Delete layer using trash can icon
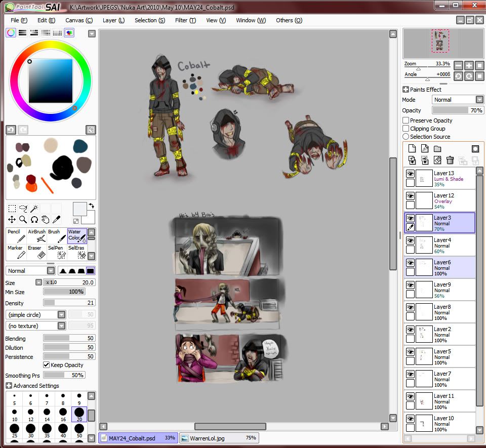Screen dimensions: 486x448 coord(450,160)
